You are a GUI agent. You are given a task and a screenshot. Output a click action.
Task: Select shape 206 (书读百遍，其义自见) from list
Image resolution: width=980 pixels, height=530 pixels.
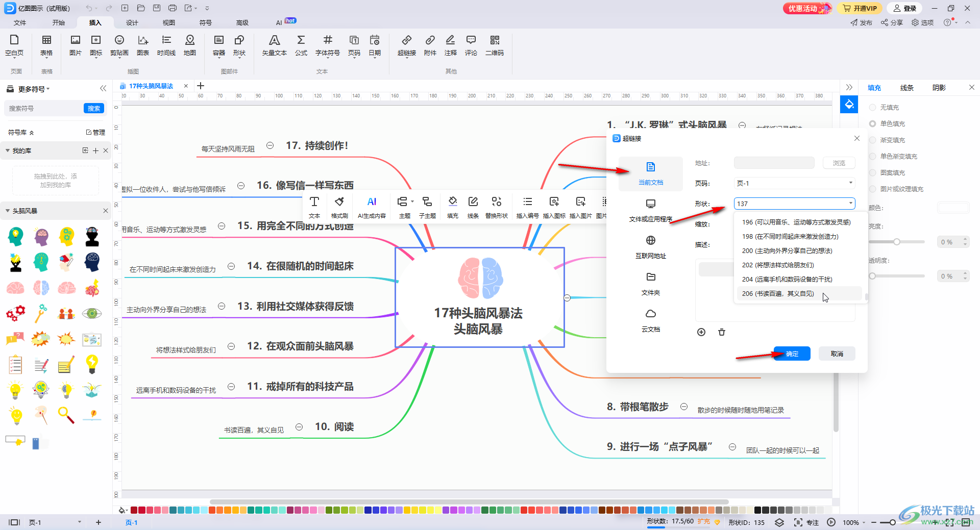click(x=799, y=294)
